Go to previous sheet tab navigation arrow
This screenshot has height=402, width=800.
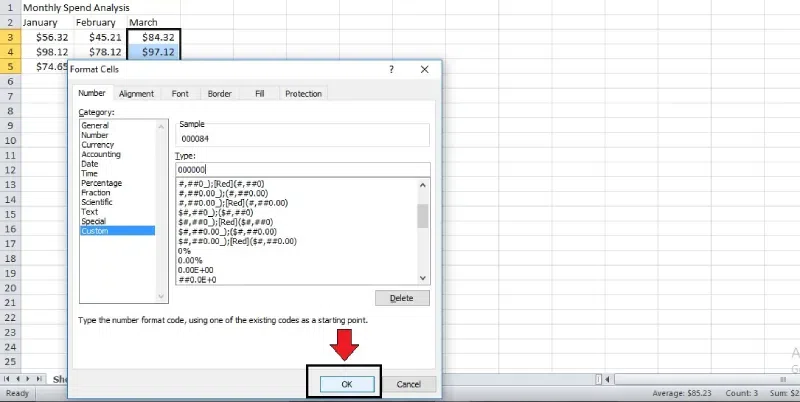coord(18,379)
